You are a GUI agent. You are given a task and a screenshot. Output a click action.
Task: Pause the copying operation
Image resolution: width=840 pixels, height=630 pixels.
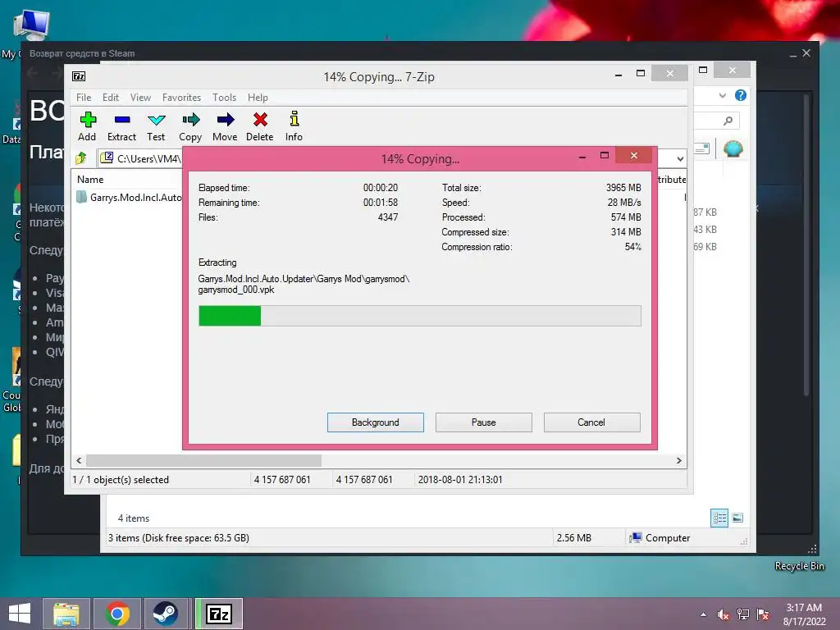[x=484, y=422]
